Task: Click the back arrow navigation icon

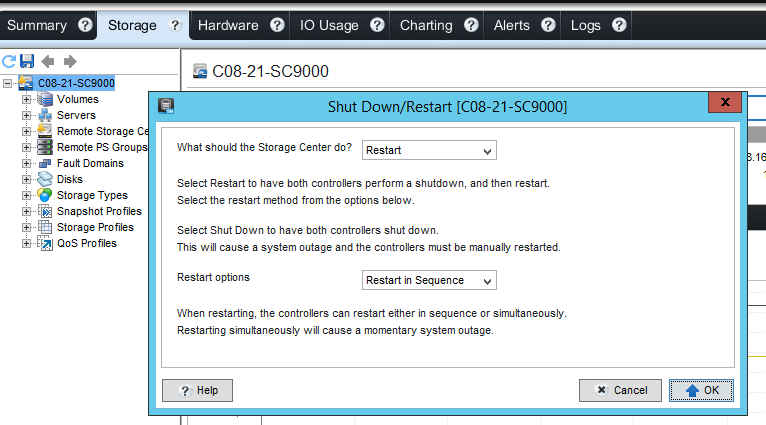Action: click(x=48, y=62)
